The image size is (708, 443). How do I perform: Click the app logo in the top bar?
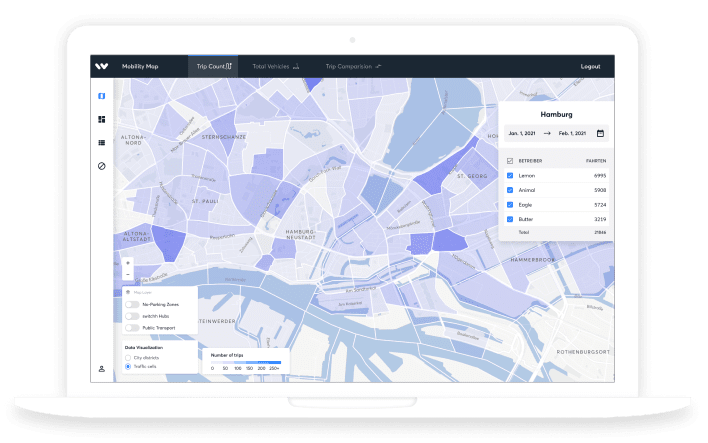[102, 66]
